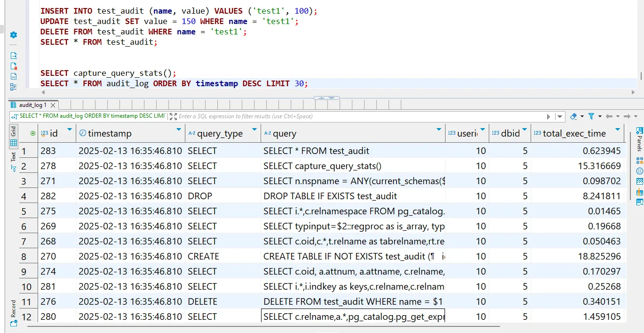Open the filter history dropdown
644x333 pixels.
pyautogui.click(x=559, y=116)
